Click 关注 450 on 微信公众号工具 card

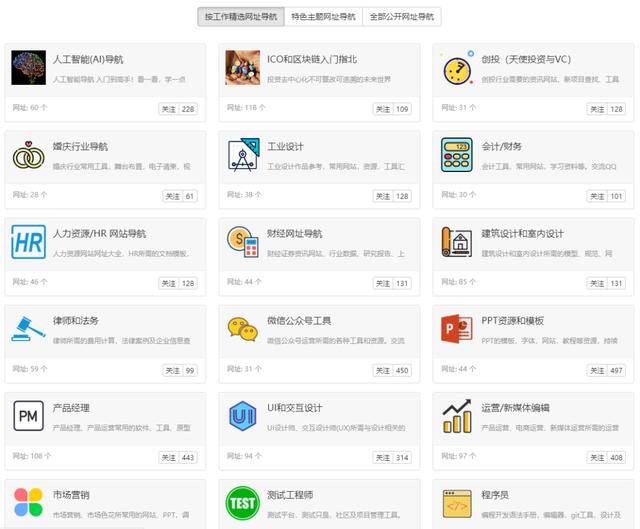[x=392, y=371]
